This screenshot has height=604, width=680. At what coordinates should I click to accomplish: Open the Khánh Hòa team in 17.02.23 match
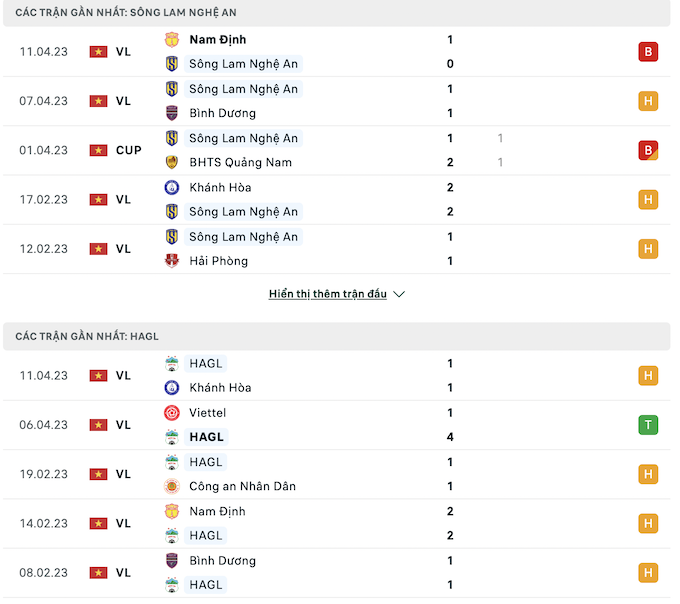point(220,188)
